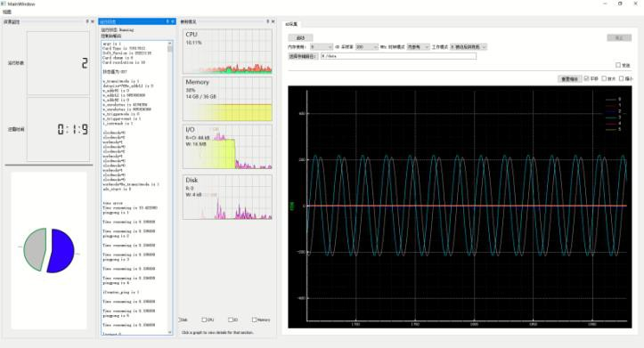The image size is (644, 348).
Task: Click legend entry 3 in plot
Action: [x=614, y=117]
